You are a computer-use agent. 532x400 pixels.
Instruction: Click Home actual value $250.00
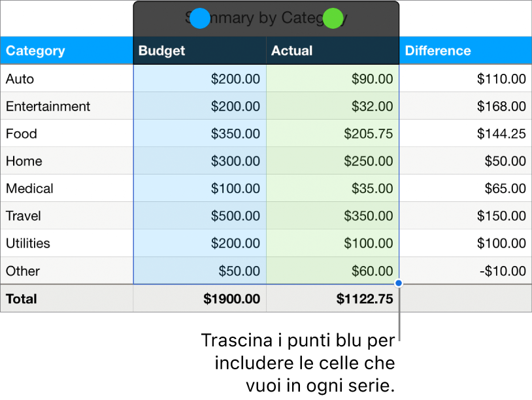click(x=332, y=161)
